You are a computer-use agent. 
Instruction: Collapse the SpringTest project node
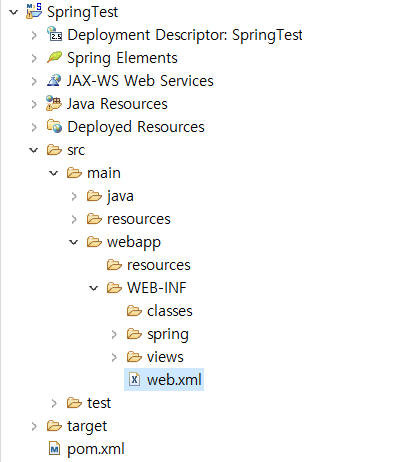[x=14, y=12]
